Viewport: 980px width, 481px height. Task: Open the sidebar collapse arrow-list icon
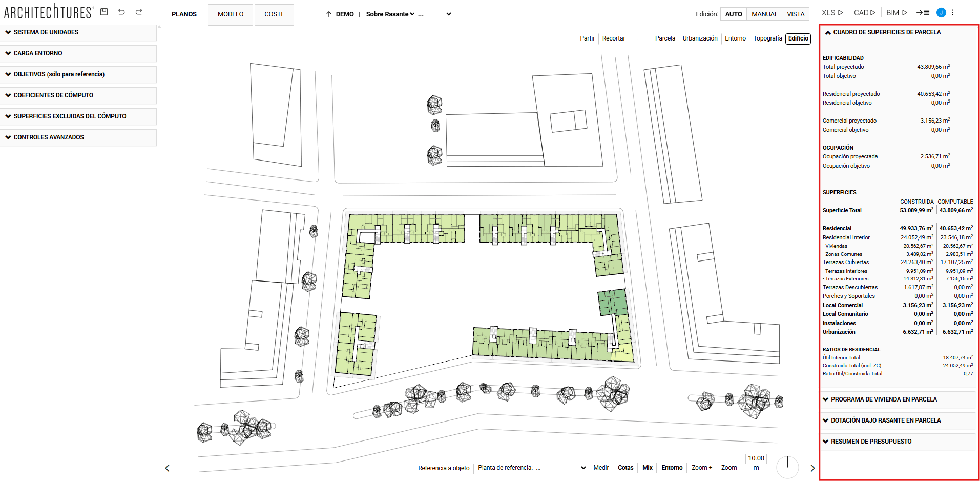click(923, 12)
